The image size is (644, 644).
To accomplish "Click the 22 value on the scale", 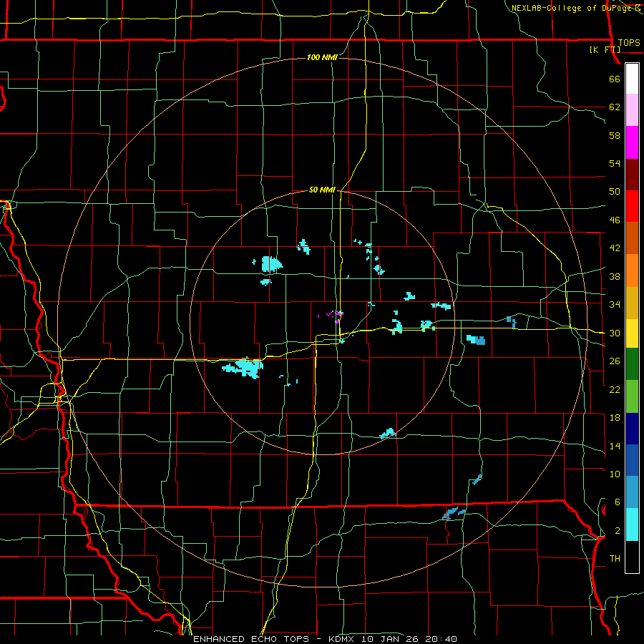I will (x=615, y=389).
